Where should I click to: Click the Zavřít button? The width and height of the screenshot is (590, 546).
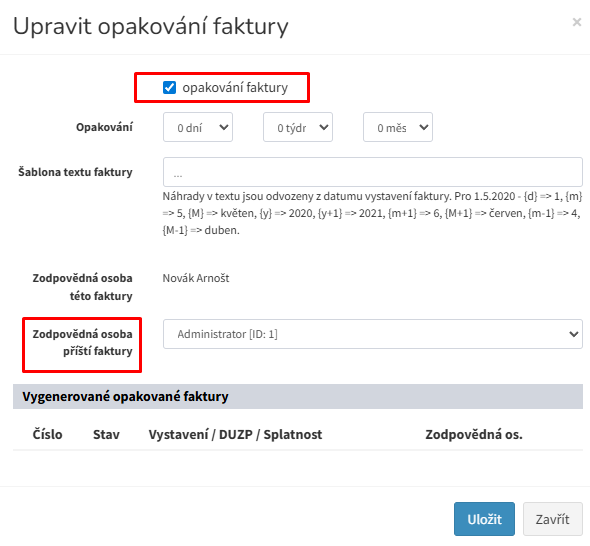click(x=552, y=519)
